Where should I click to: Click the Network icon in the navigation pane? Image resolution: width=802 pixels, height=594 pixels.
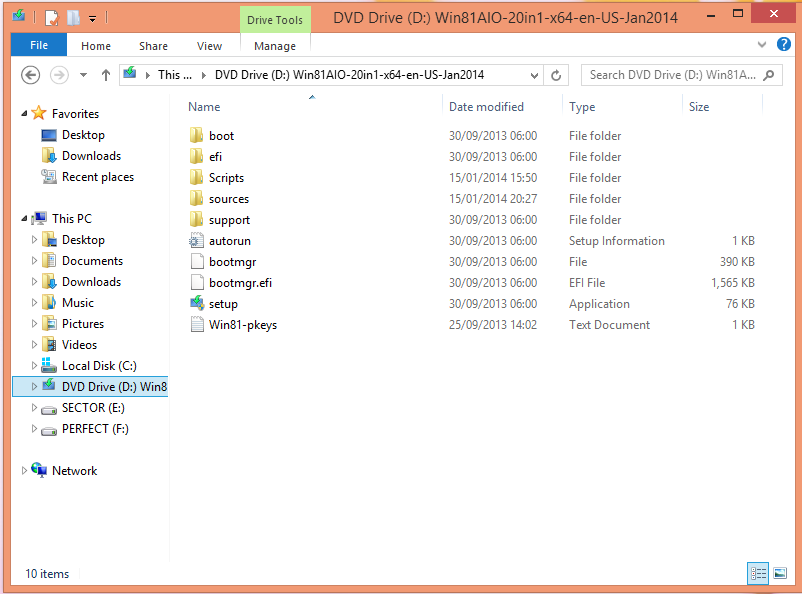(39, 470)
